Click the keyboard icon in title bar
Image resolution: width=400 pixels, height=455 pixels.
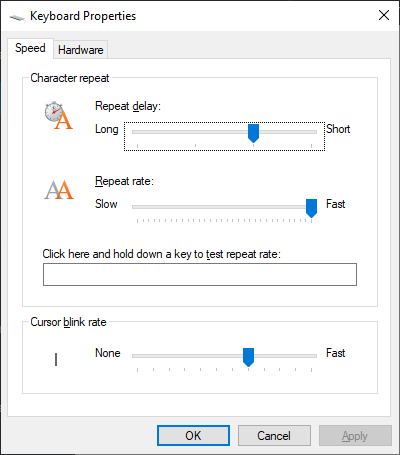(17, 17)
